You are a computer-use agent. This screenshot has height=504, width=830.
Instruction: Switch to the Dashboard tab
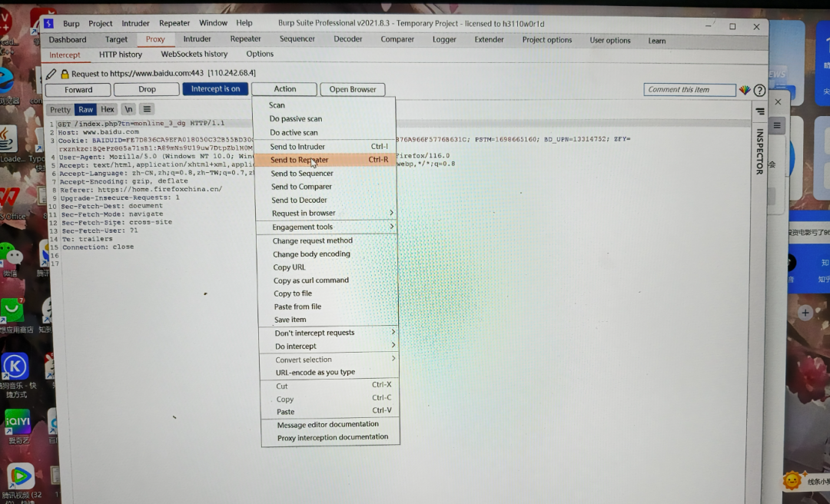coord(67,40)
